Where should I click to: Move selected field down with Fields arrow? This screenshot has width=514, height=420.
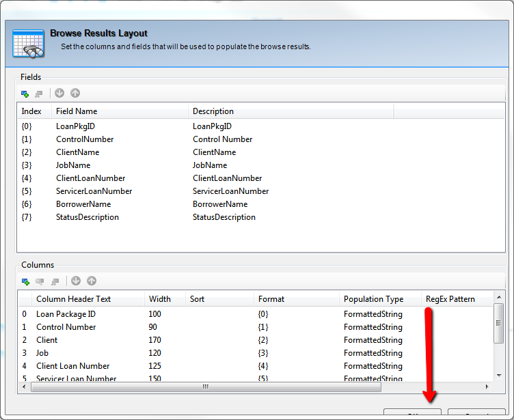(59, 94)
